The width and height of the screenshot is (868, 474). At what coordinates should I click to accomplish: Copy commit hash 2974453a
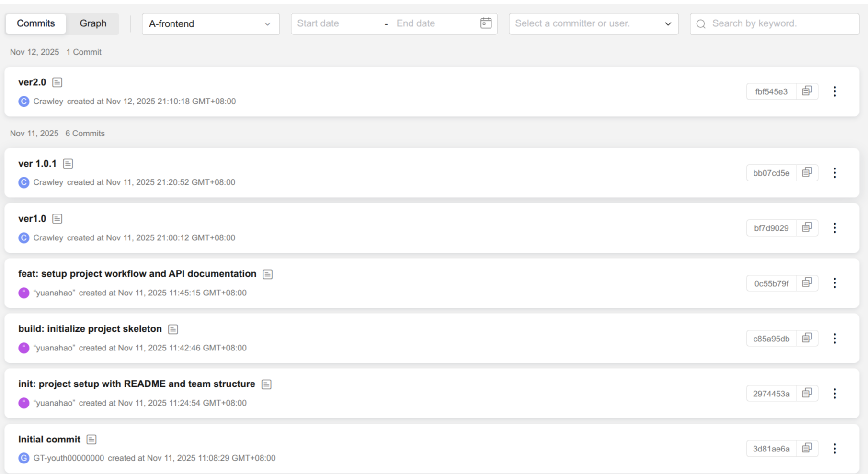point(807,393)
